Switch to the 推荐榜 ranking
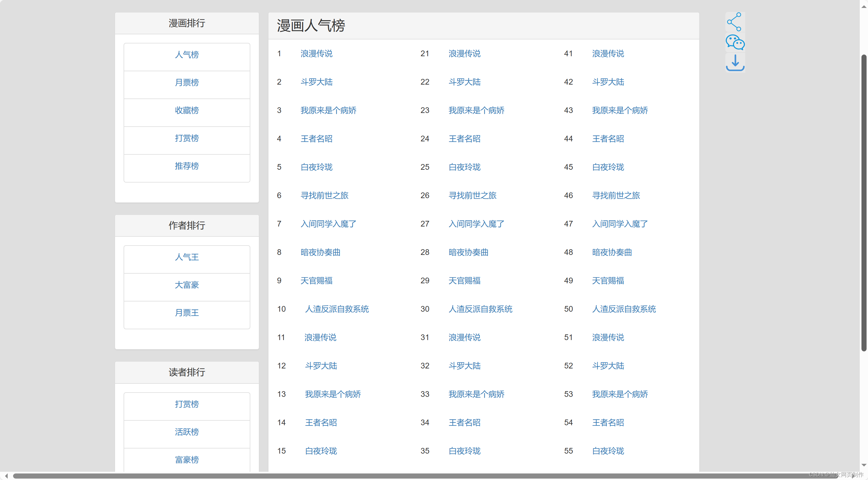 (187, 165)
